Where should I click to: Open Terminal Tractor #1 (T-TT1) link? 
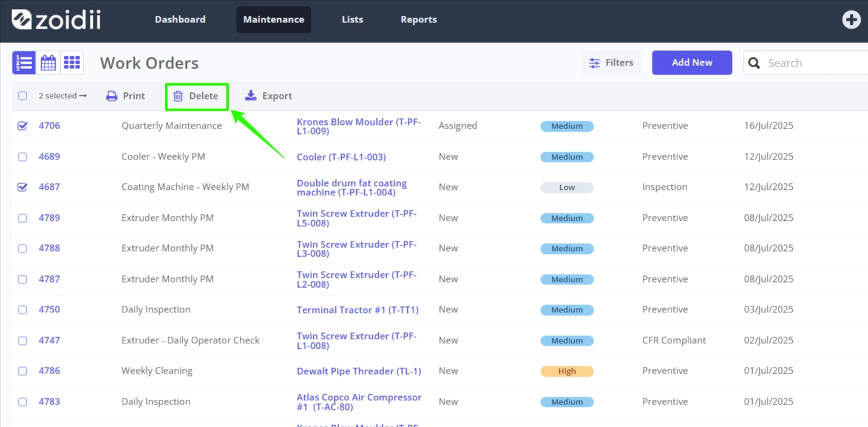tap(358, 310)
